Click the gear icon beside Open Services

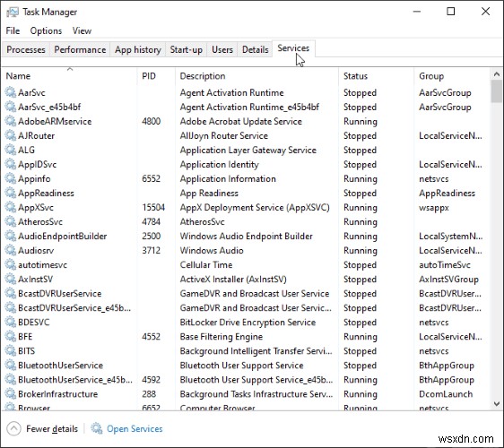pos(97,428)
